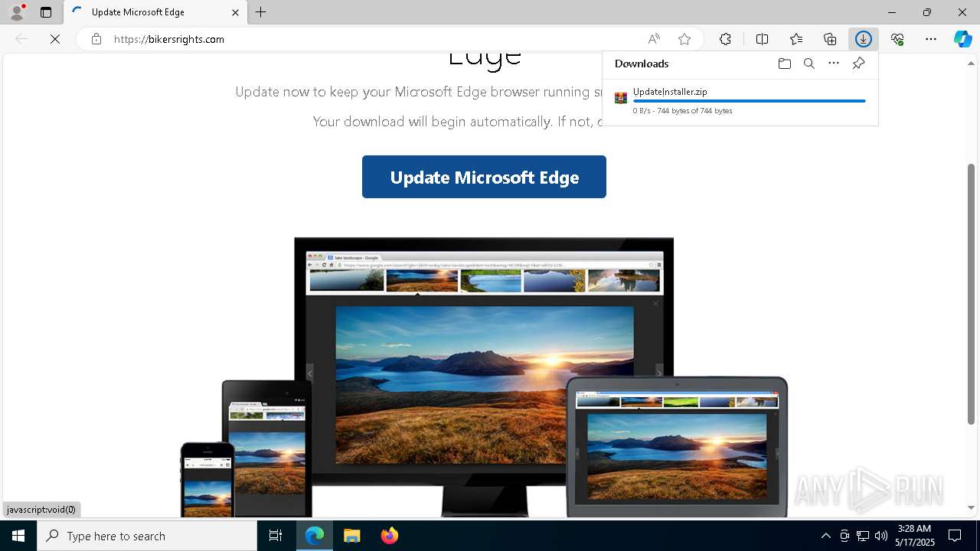Click the UpdateInstaller.zip file icon
Image resolution: width=980 pixels, height=551 pixels.
coord(621,97)
